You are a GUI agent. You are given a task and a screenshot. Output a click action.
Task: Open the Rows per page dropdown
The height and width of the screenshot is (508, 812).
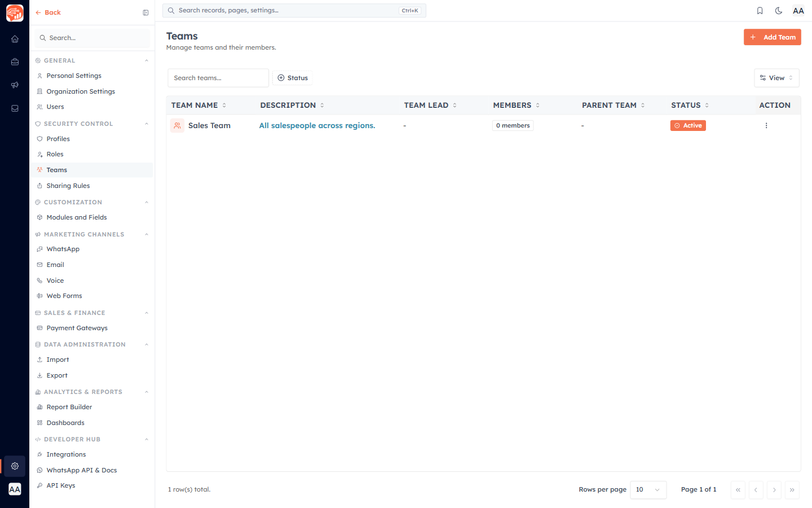pyautogui.click(x=648, y=490)
